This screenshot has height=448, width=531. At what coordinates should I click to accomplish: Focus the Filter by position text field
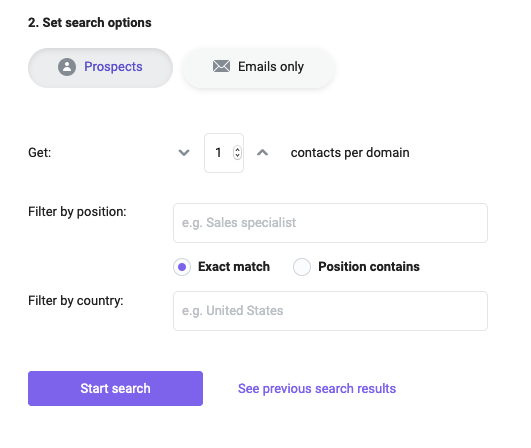(x=330, y=223)
